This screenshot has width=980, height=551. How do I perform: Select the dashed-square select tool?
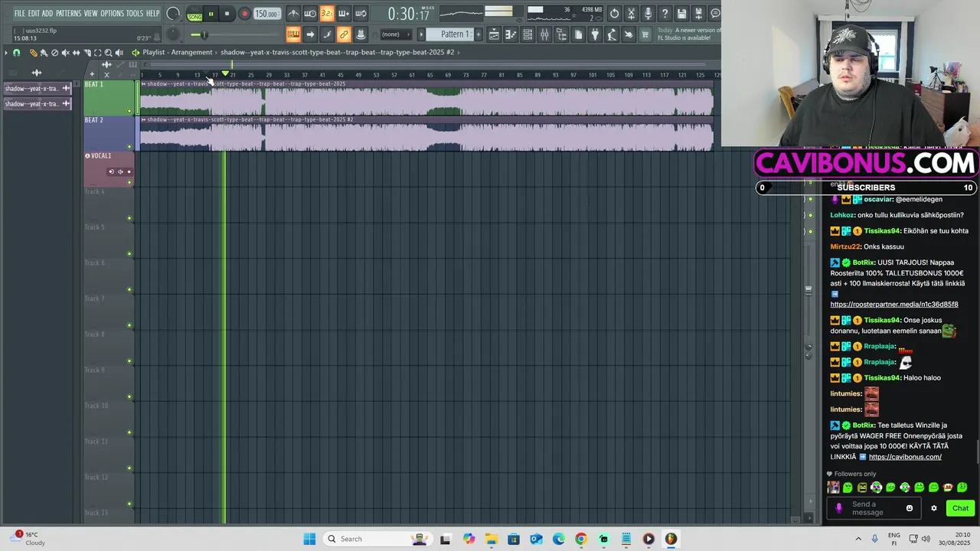tap(97, 53)
